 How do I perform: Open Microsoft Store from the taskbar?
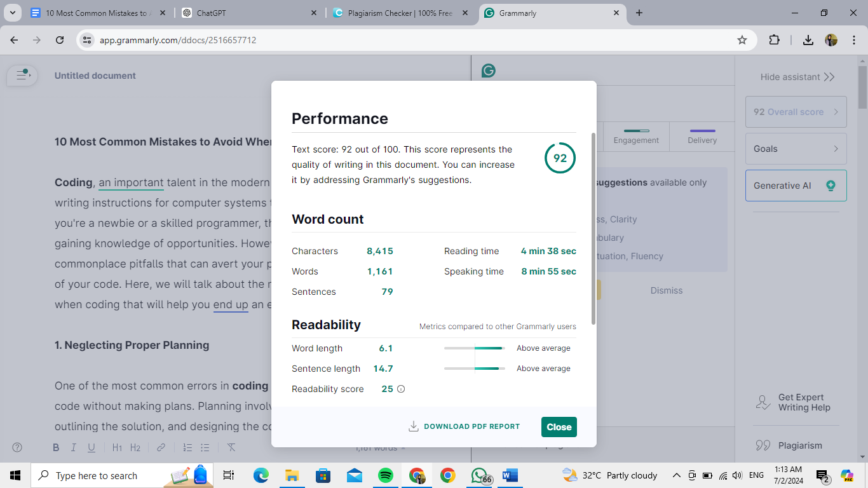323,475
